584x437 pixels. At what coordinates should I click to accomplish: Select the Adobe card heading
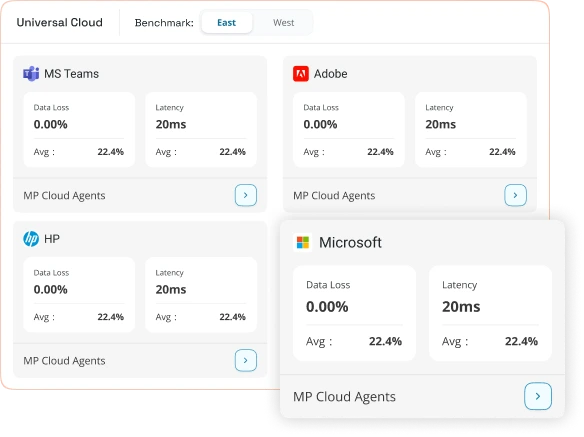point(331,74)
